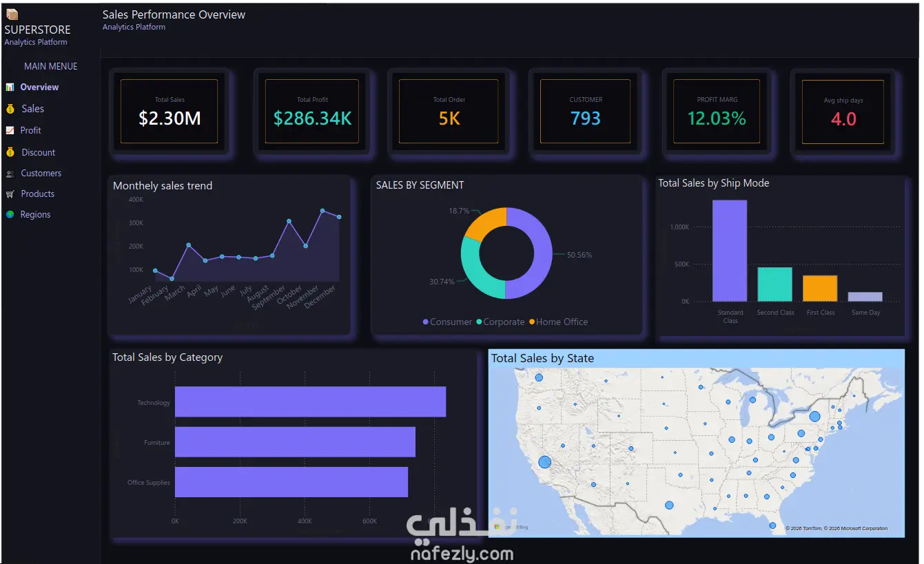
Task: Select the large California bubble on map
Action: coord(545,462)
